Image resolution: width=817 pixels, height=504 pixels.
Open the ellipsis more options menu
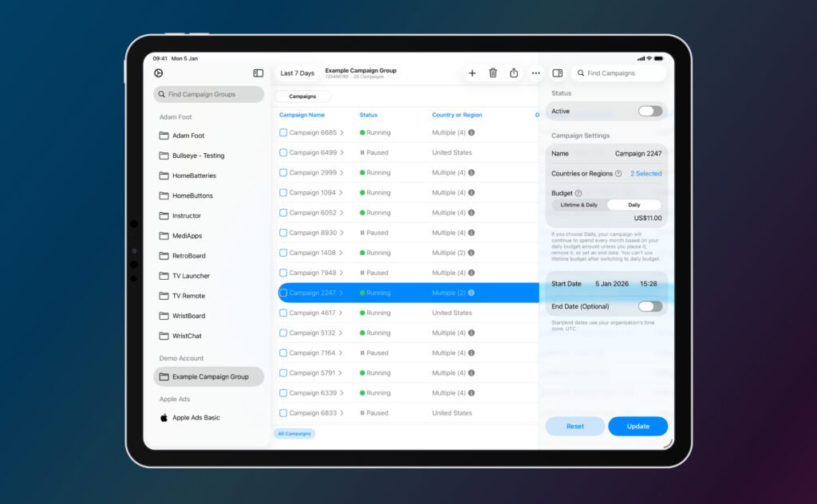535,73
